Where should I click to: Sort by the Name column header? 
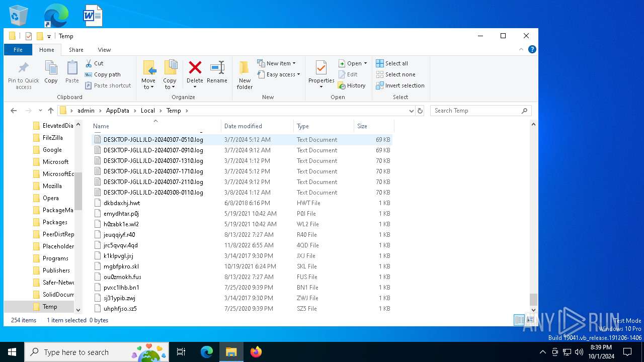156,126
